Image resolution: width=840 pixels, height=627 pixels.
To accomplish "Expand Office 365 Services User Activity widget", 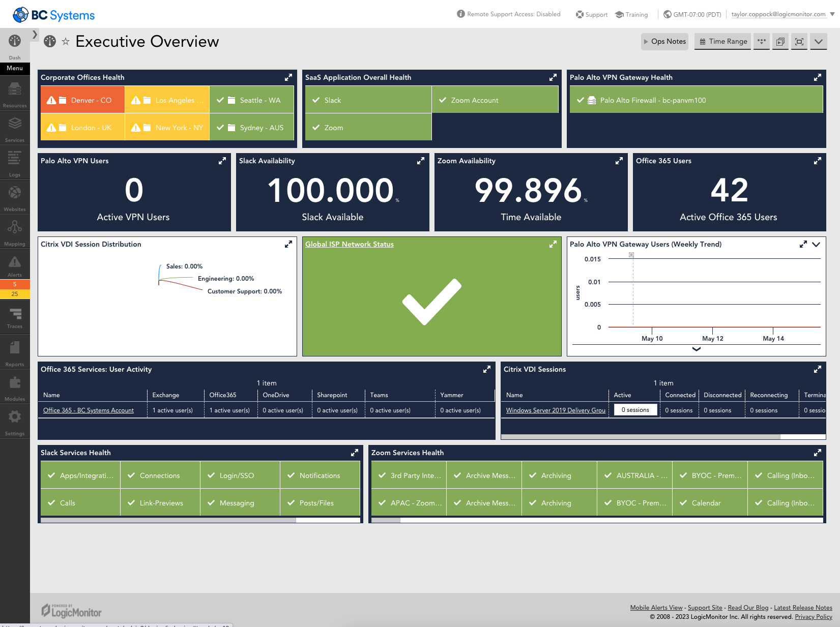I will click(x=487, y=369).
